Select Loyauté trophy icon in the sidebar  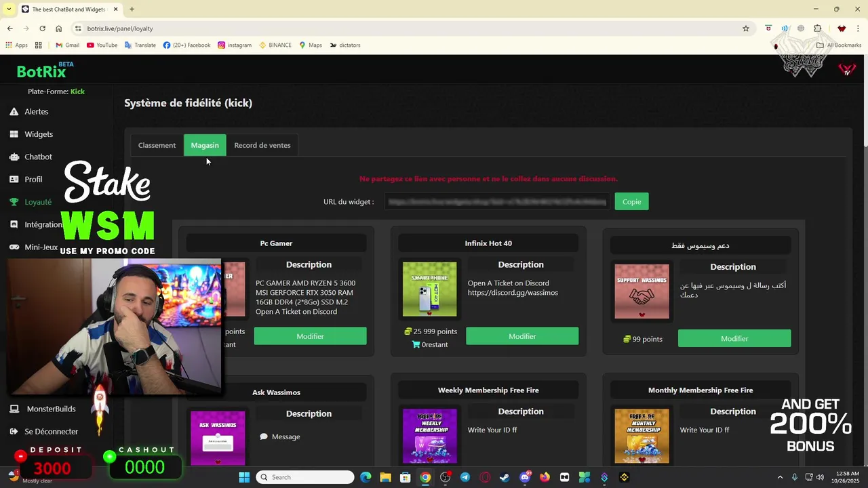[x=14, y=202]
